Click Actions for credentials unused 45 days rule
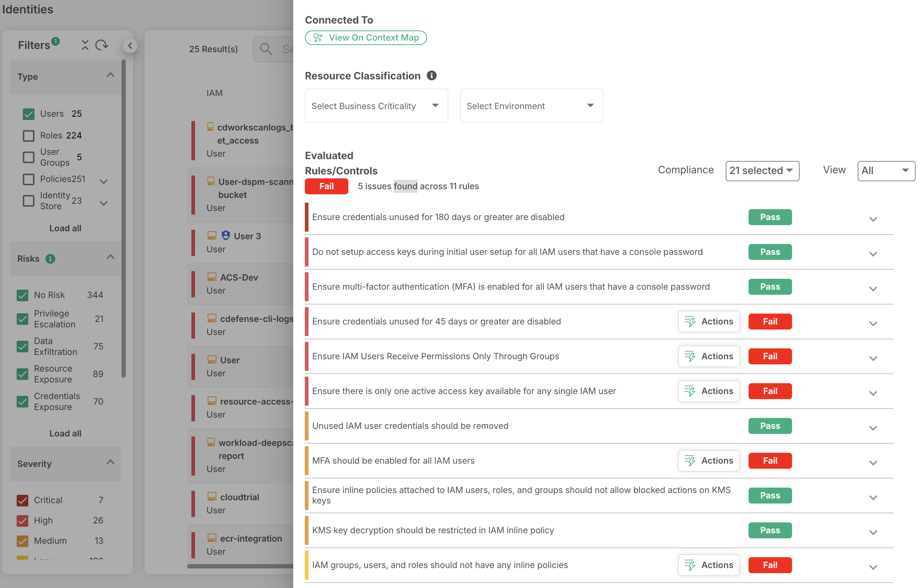The width and height of the screenshot is (920, 588). tap(709, 321)
